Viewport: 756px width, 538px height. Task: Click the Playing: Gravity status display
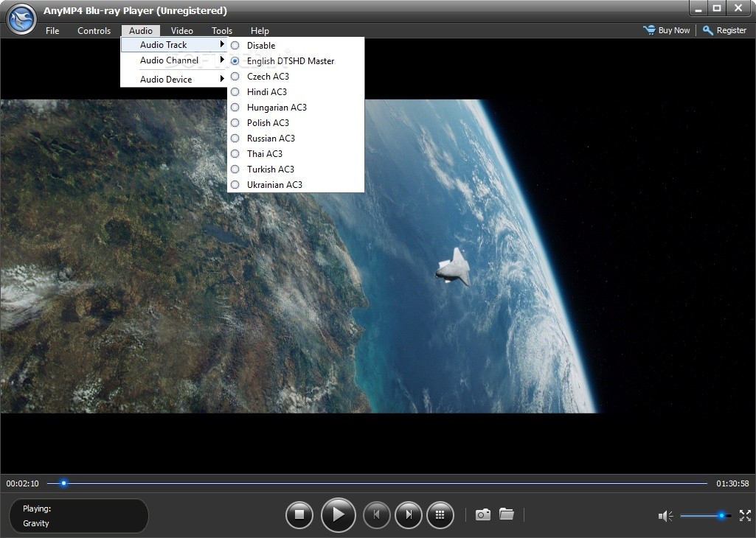[x=79, y=516]
